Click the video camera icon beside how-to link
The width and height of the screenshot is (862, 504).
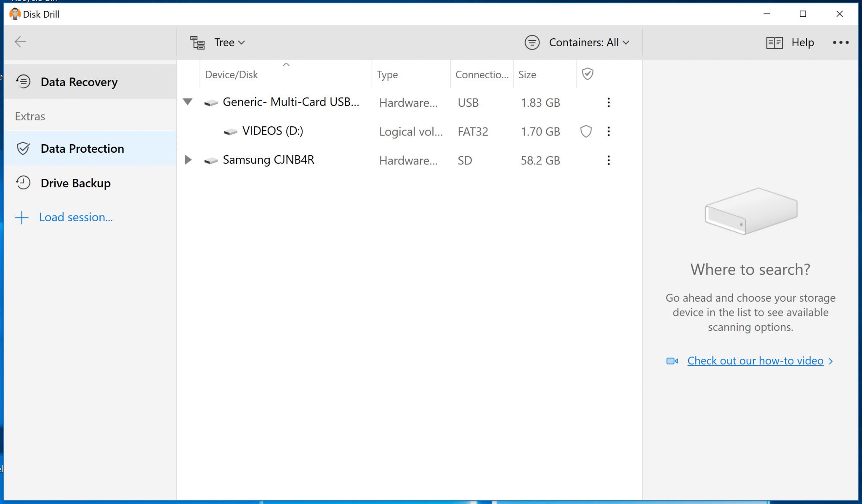pos(672,361)
